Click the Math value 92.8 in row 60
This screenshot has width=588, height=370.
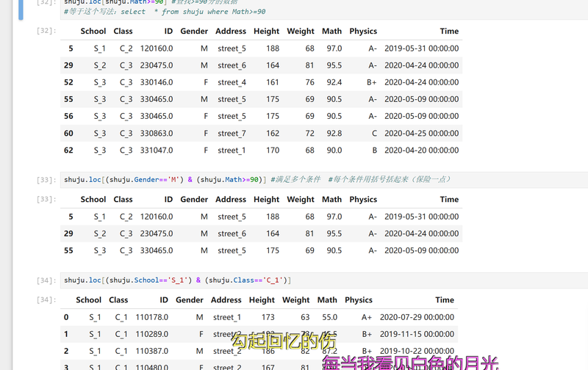(x=334, y=134)
